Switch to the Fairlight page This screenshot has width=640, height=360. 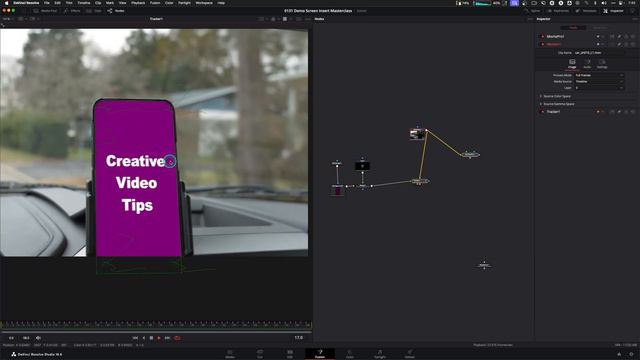[x=380, y=354]
